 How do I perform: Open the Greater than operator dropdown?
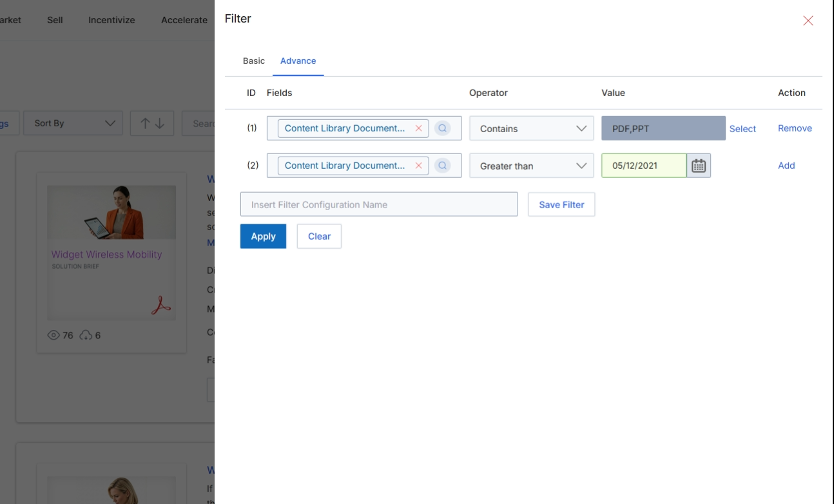531,166
